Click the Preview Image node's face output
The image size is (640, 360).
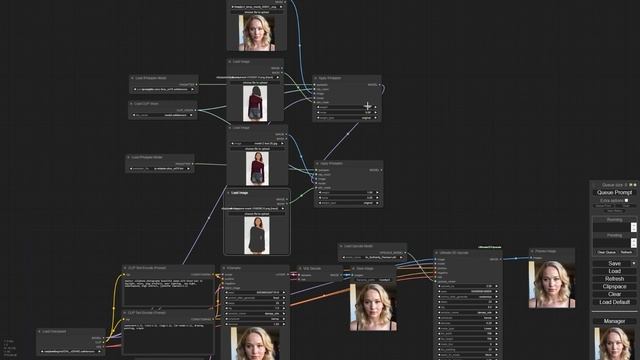tap(552, 284)
